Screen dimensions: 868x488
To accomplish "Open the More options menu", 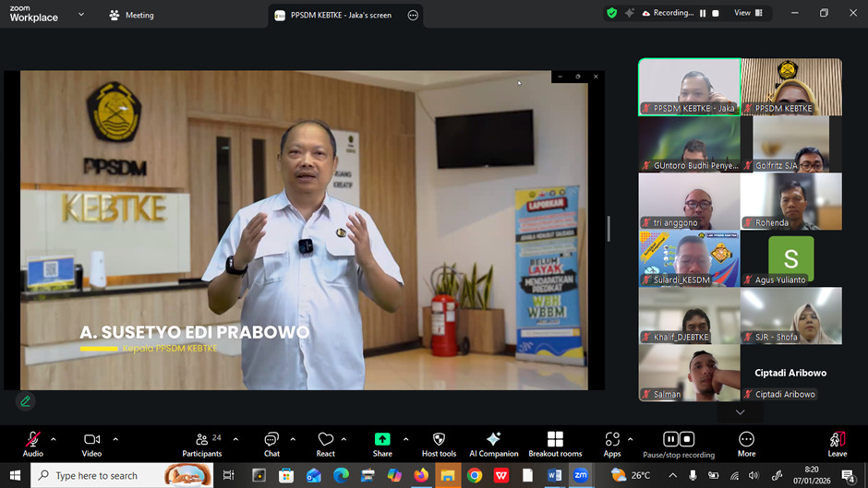I will pos(746,441).
